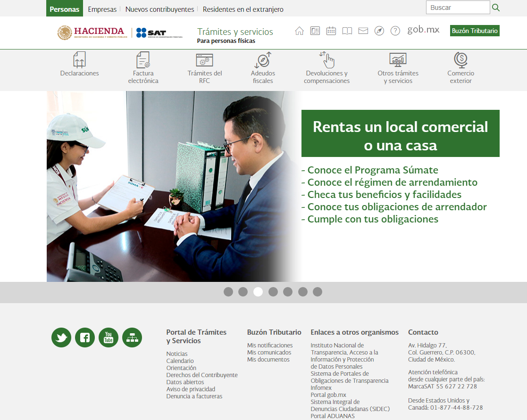527x420 pixels.
Task: Open the YouTube social icon
Action: (109, 338)
